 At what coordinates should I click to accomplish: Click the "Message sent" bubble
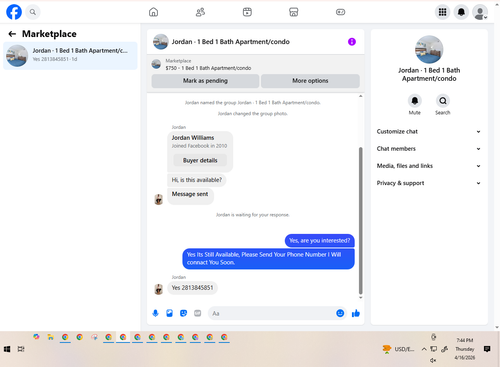[190, 196]
